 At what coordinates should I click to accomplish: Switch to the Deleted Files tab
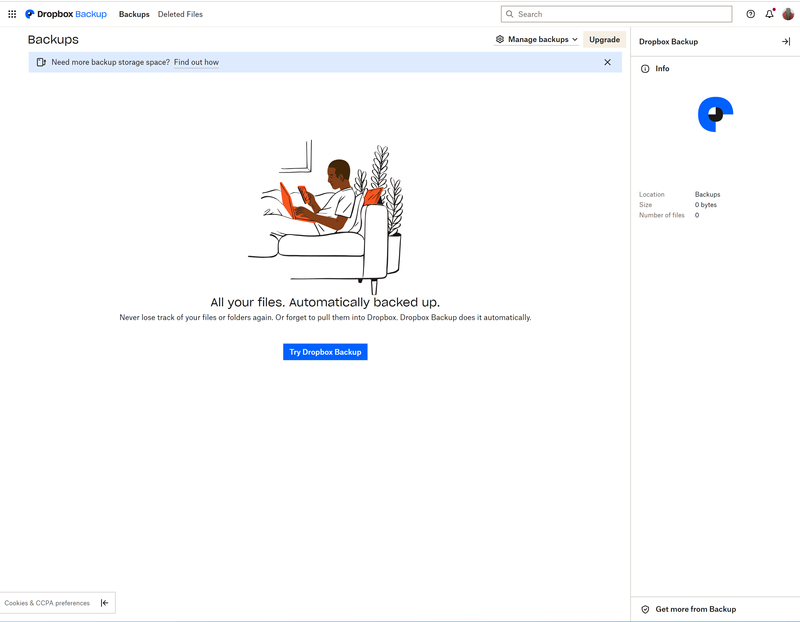[180, 14]
